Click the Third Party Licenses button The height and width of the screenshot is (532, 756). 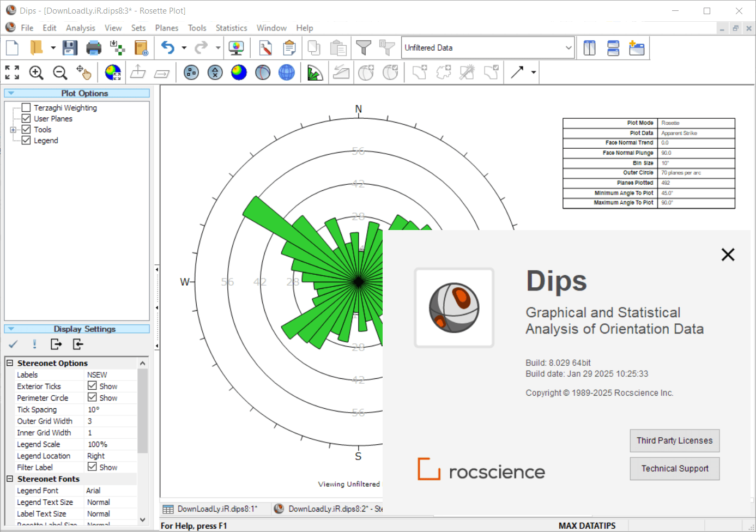click(x=675, y=440)
